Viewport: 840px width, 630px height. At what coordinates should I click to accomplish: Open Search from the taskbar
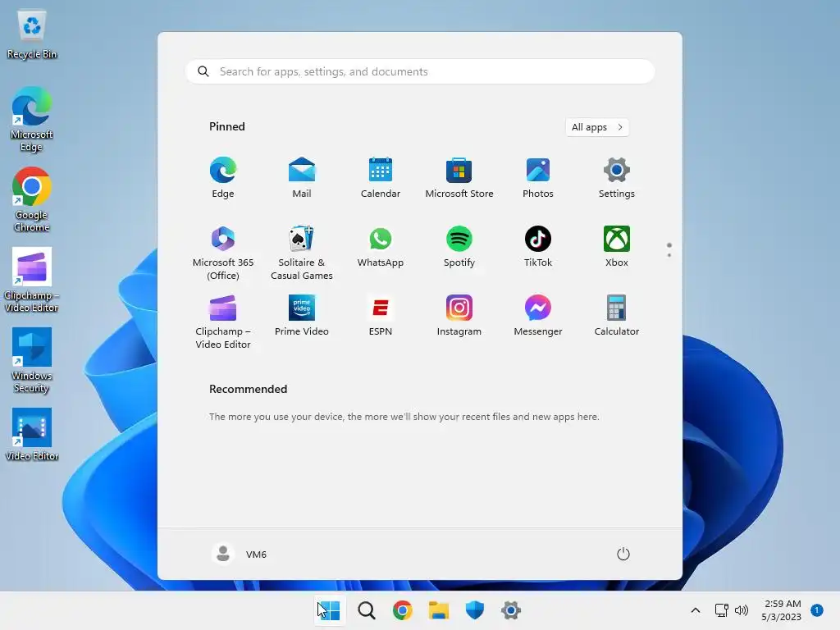[367, 610]
